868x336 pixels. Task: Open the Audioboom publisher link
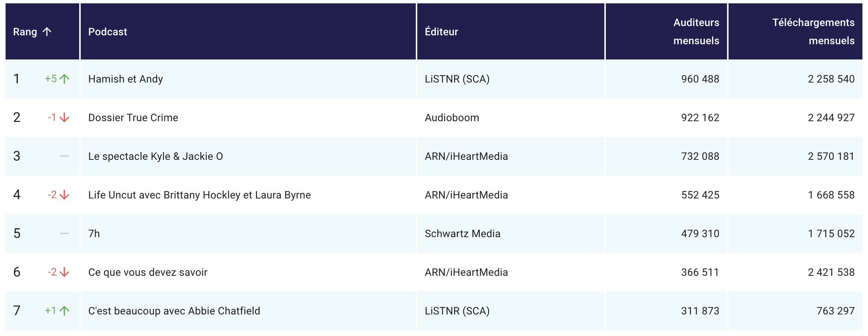click(x=452, y=117)
